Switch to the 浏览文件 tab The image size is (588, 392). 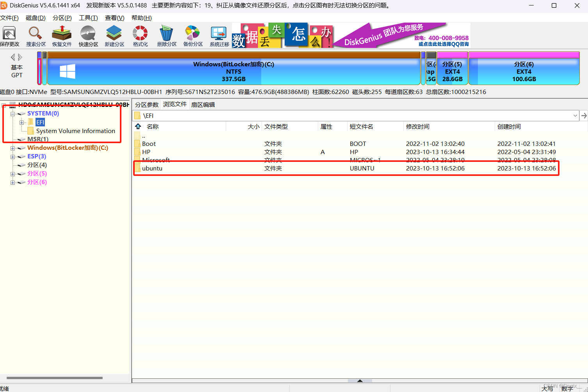click(x=175, y=104)
